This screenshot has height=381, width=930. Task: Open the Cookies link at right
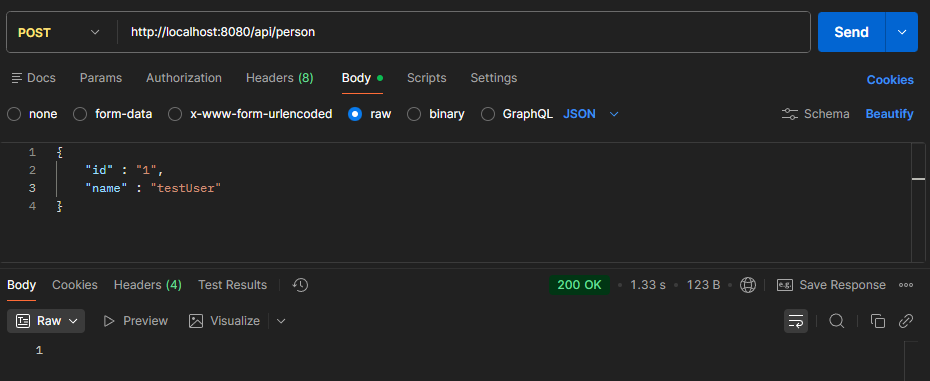tap(890, 80)
